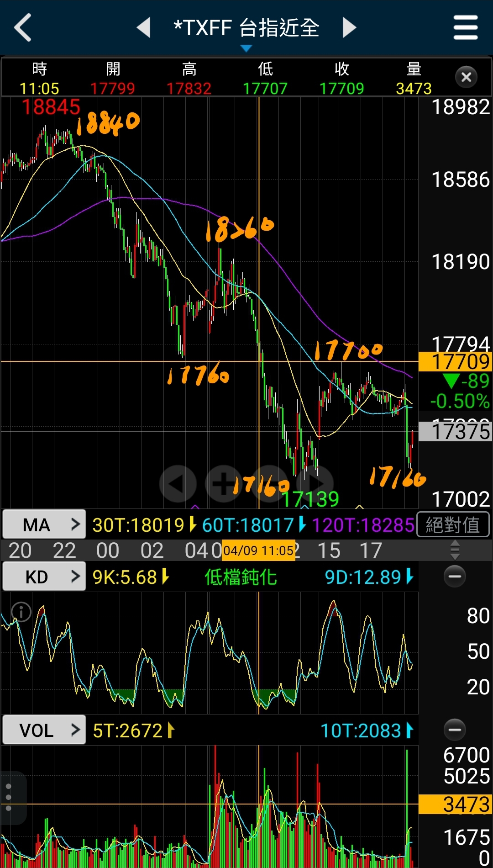The height and width of the screenshot is (868, 493).
Task: Close the price info bar
Action: [x=466, y=77]
